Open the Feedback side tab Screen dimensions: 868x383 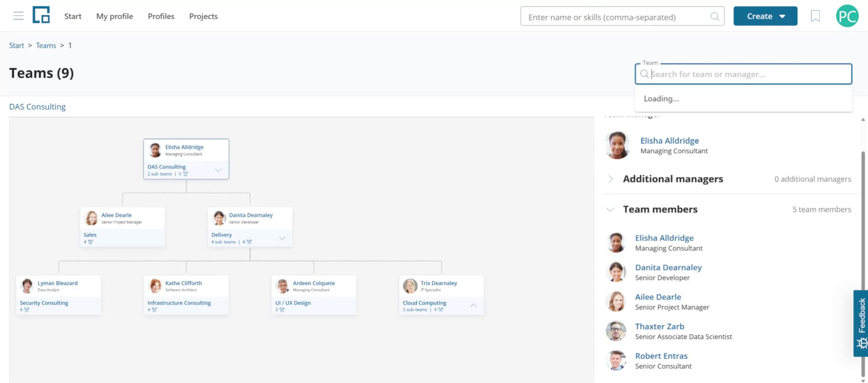pyautogui.click(x=861, y=323)
